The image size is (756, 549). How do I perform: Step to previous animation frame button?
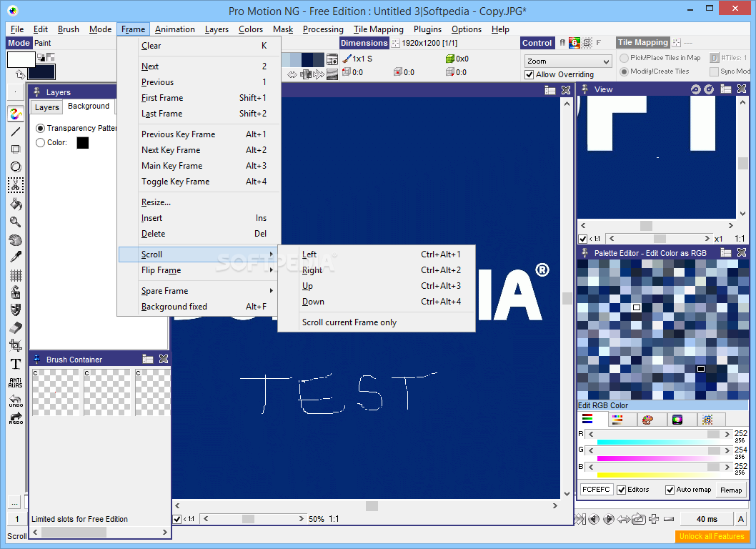tap(594, 519)
